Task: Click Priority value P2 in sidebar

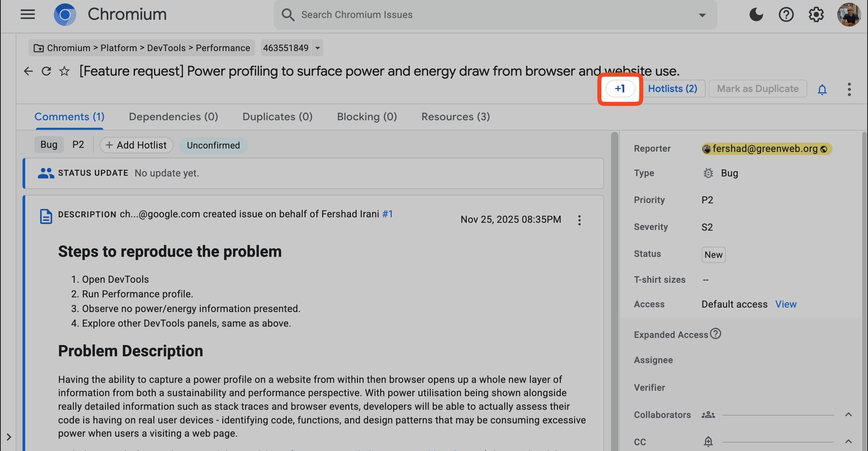Action: point(707,200)
